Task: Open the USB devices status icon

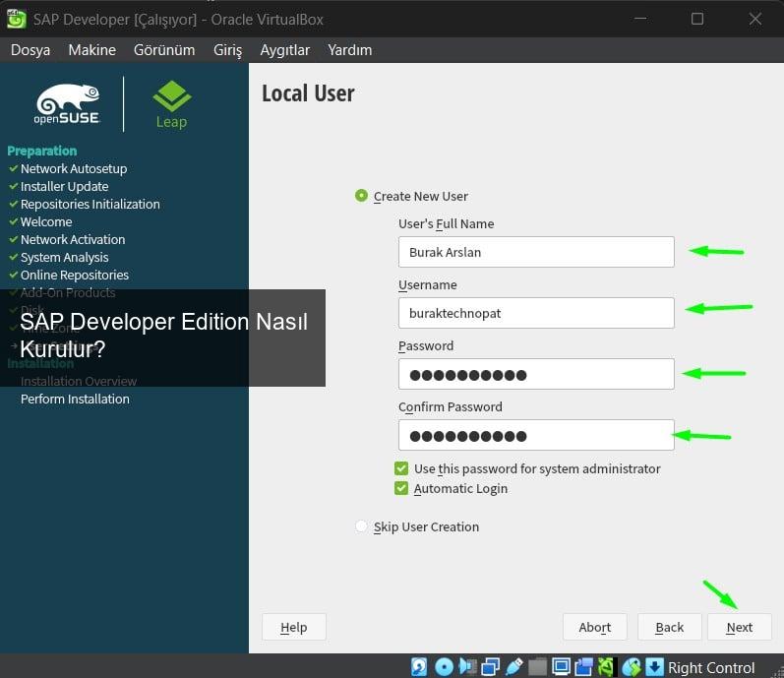Action: (514, 667)
